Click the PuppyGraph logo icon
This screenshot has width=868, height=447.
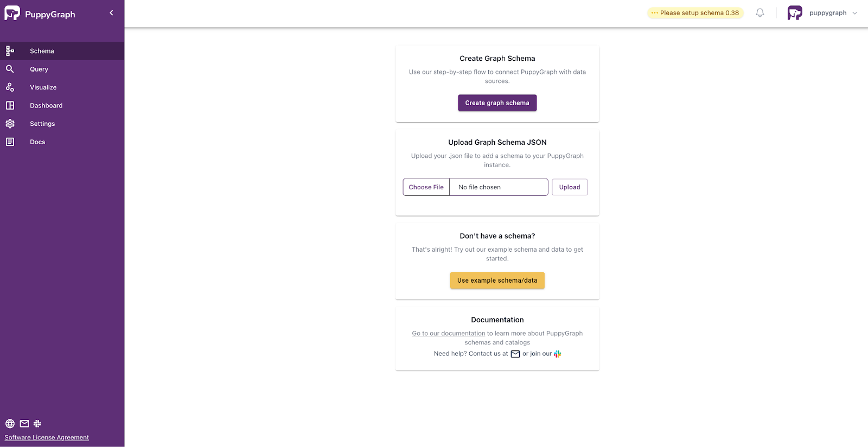pos(12,14)
